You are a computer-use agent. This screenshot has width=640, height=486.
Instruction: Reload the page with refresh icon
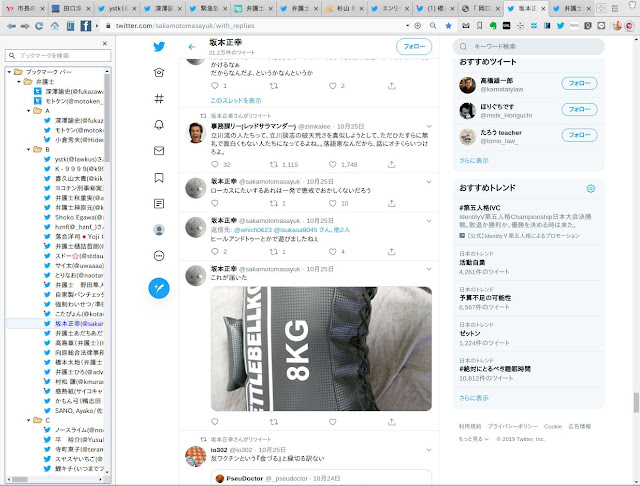[x=39, y=26]
